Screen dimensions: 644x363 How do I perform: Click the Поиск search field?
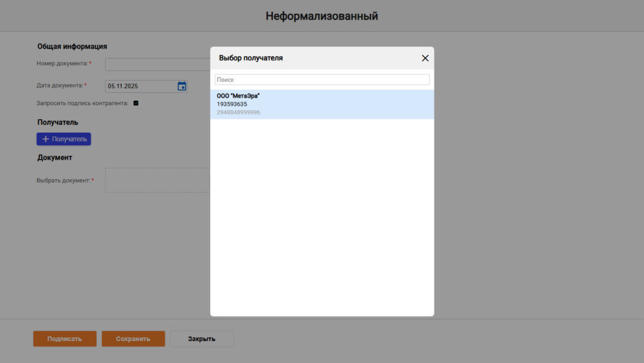[321, 80]
